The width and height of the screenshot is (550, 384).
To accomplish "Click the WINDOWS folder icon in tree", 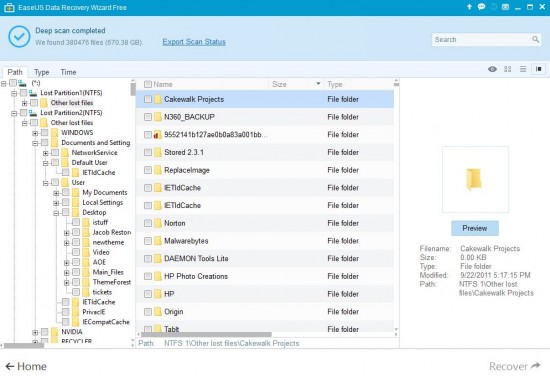I will click(54, 133).
